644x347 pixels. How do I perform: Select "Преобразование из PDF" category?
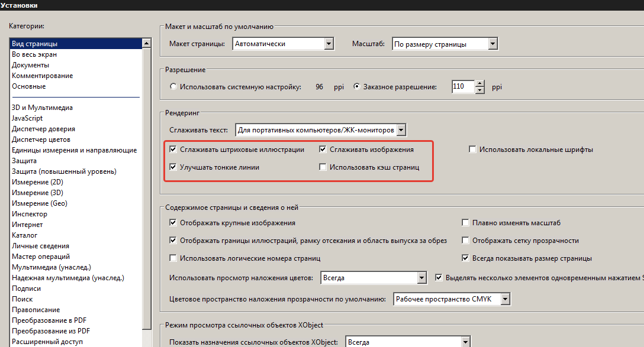[51, 332]
